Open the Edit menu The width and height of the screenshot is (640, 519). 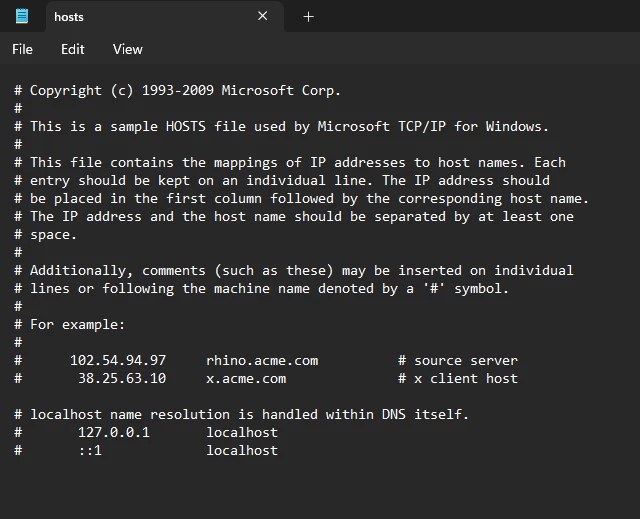(73, 49)
